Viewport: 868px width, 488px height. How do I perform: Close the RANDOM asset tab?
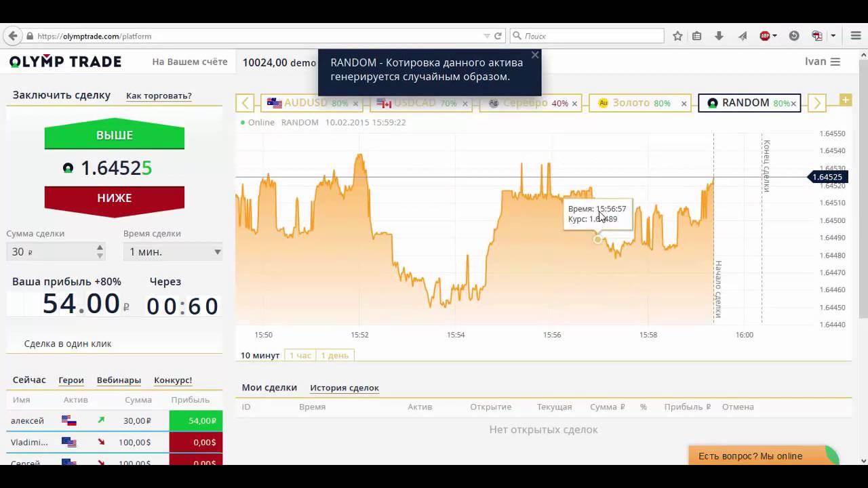click(x=793, y=104)
